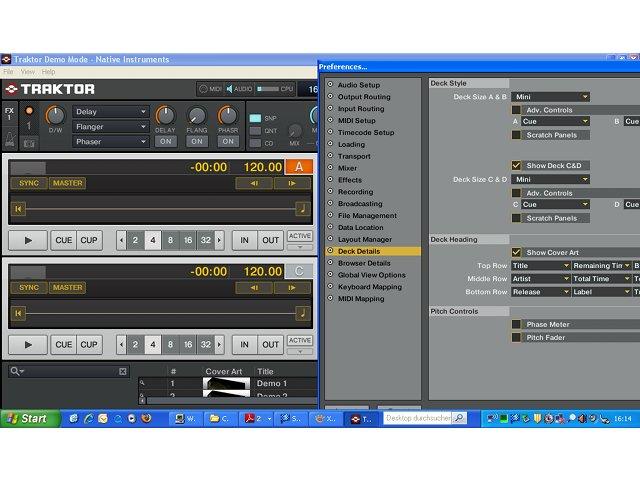This screenshot has height=480, width=640.
Task: Uncheck Show Cover Art
Action: click(516, 252)
